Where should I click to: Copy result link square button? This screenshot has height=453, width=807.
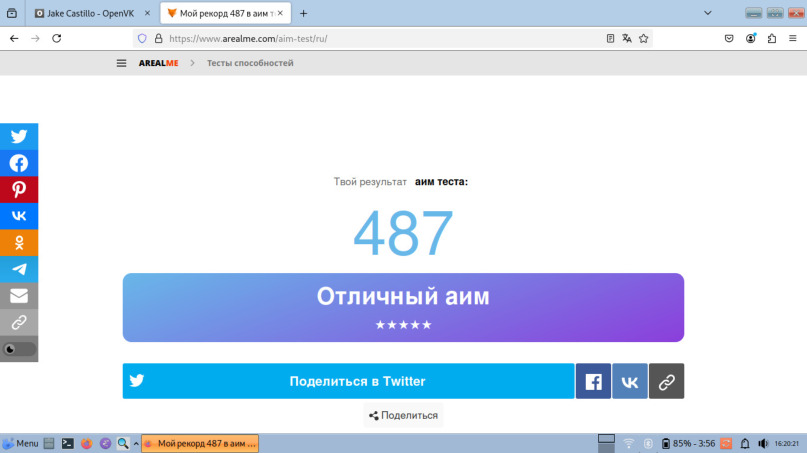pyautogui.click(x=666, y=381)
